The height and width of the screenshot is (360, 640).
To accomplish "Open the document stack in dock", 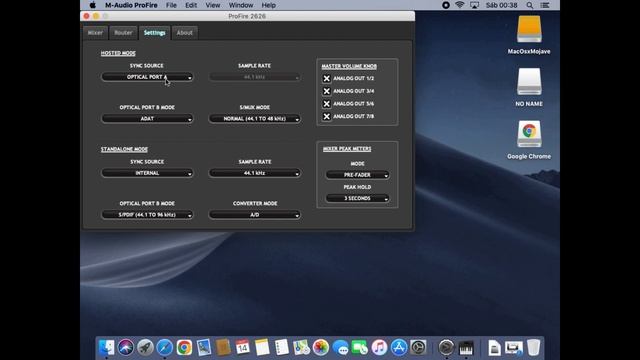I will 494,347.
